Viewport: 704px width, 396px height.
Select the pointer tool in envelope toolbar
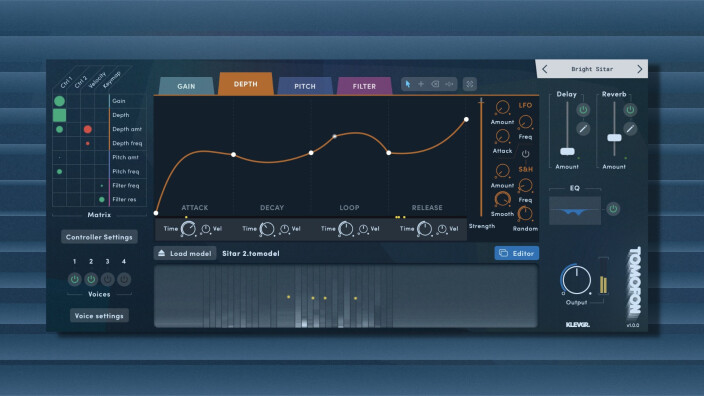pos(408,84)
